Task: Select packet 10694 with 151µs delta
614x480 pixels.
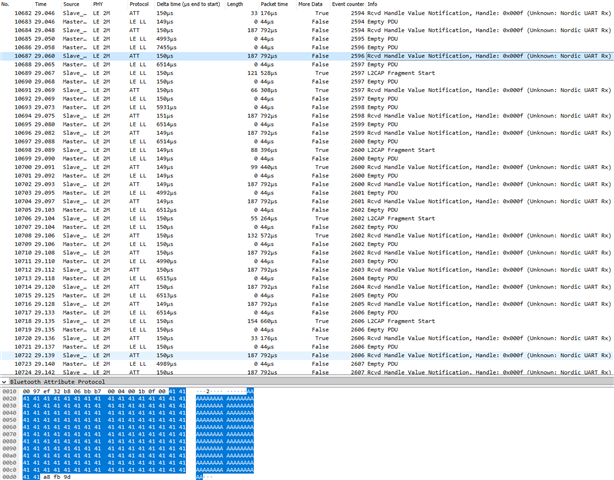Action: (307, 116)
